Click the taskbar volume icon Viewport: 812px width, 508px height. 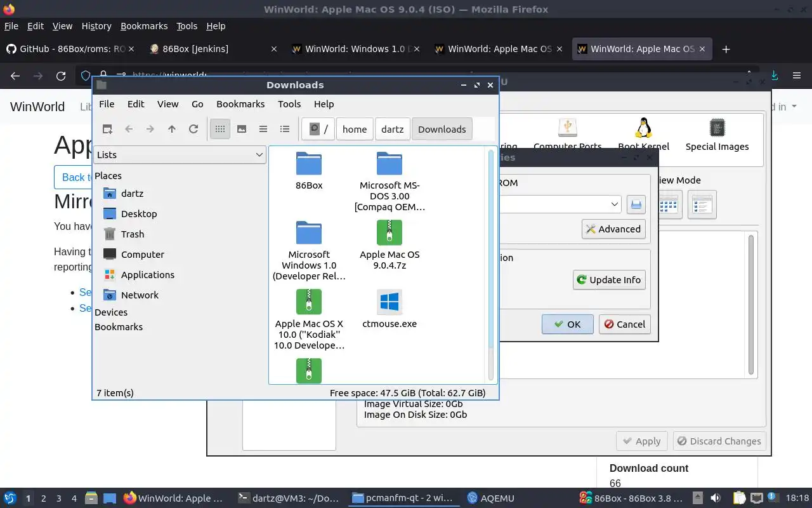click(716, 498)
